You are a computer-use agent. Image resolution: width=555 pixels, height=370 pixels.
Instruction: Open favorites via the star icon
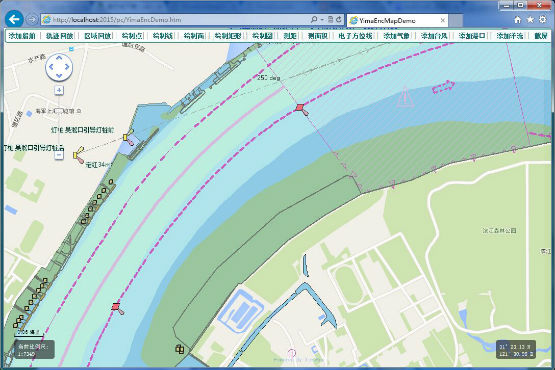pos(530,19)
